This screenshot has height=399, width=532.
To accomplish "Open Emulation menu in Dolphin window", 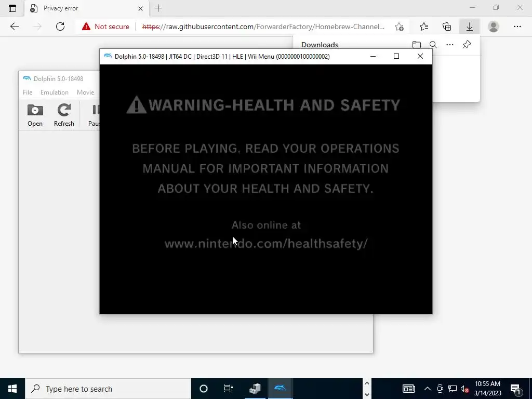I will 54,92.
